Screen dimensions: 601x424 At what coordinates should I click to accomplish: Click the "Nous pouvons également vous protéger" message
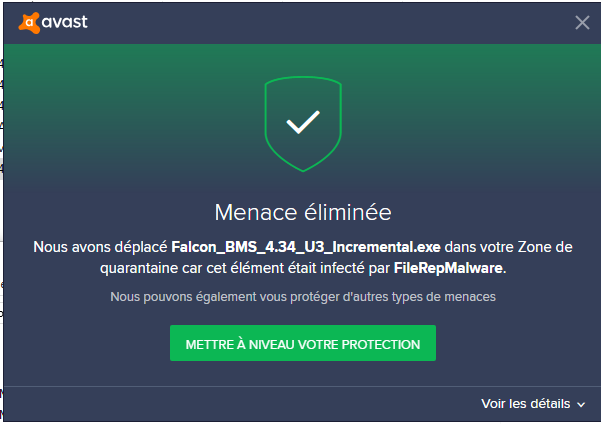point(303,297)
